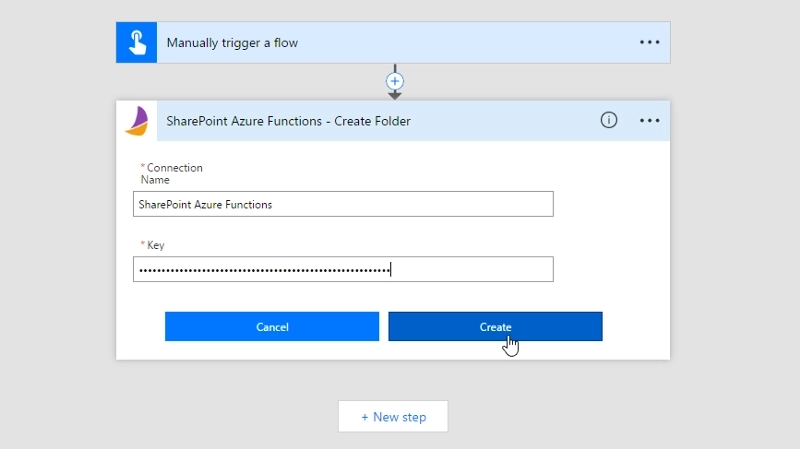Viewport: 800px width, 449px height.
Task: Click the connector arrowhead above the action card
Action: (394, 96)
